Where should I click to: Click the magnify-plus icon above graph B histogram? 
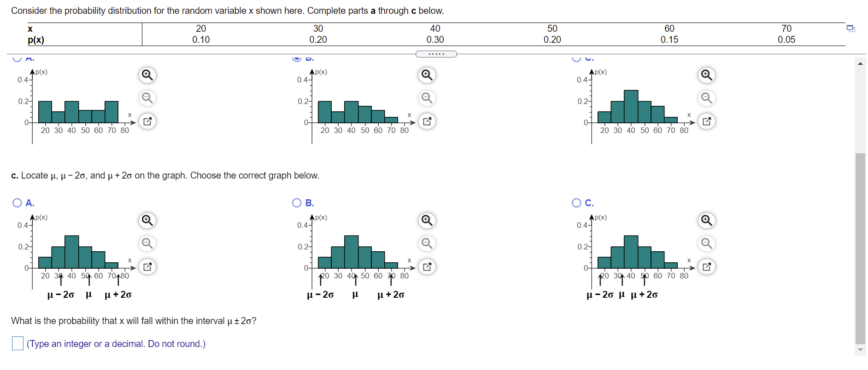426,75
